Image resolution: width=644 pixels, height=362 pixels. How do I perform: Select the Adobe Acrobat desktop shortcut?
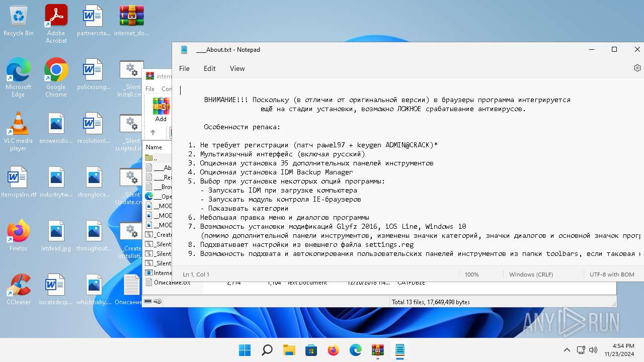(56, 24)
